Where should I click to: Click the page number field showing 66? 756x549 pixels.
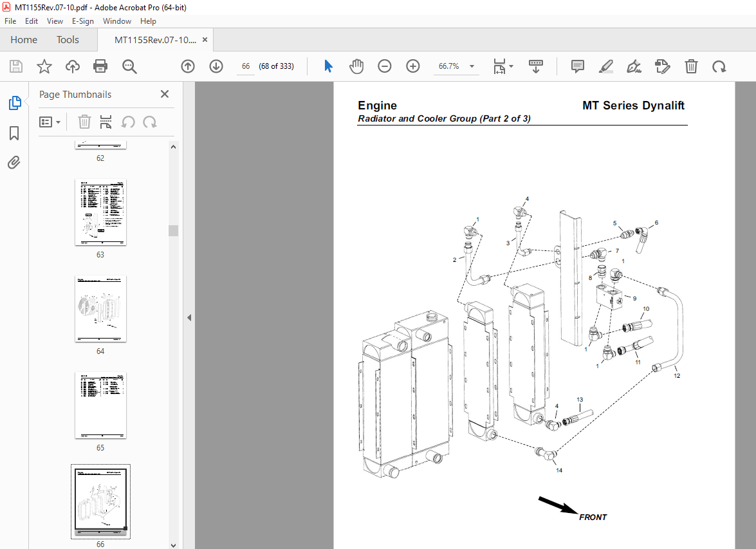pyautogui.click(x=246, y=66)
